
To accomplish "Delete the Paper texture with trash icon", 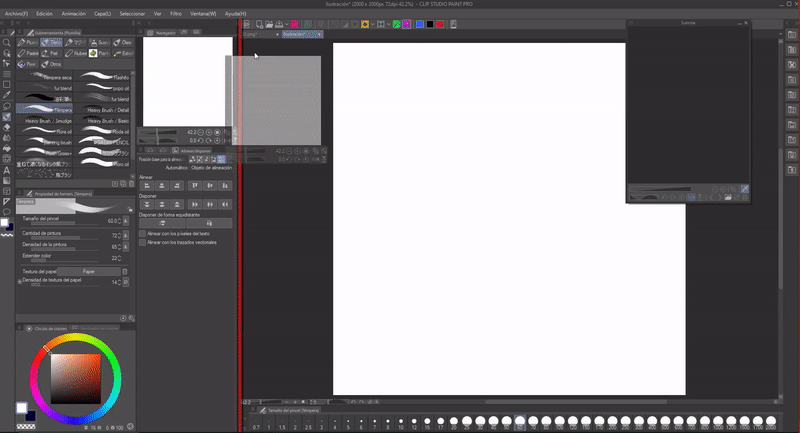I will (124, 271).
